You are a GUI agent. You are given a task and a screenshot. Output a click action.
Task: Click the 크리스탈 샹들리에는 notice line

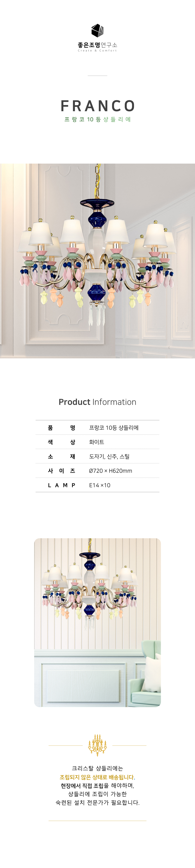coord(97,768)
